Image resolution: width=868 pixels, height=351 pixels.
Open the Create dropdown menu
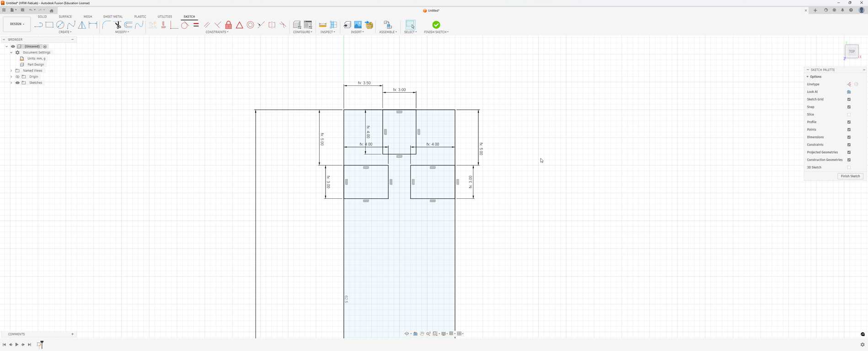pos(65,32)
